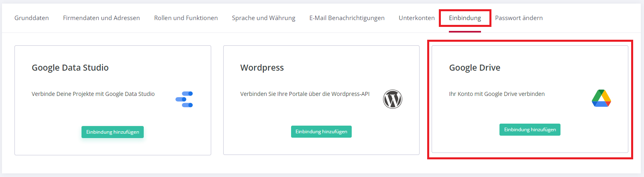Select Sprache und Währung tab
This screenshot has height=177, width=644.
pos(263,18)
